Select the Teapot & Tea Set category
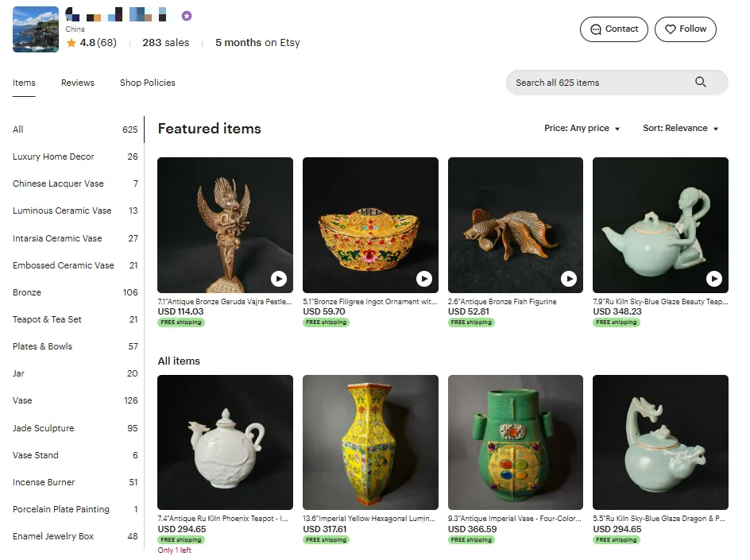 coord(47,319)
